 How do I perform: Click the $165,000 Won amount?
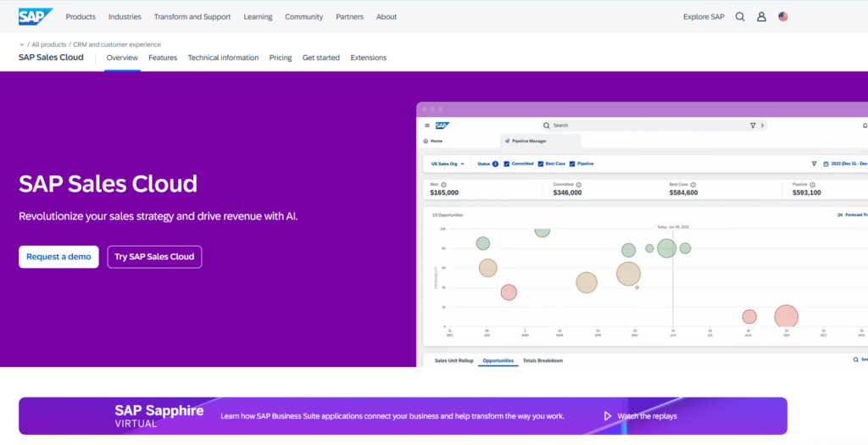coord(444,192)
